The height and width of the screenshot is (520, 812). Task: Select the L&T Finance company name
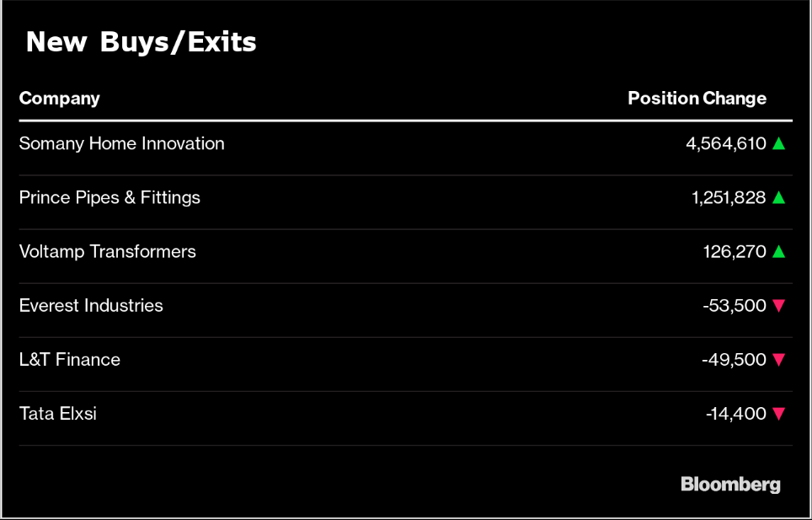[x=70, y=359]
